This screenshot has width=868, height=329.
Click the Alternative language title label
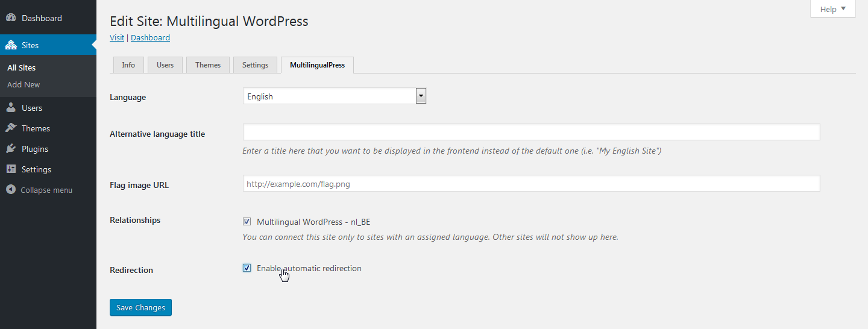pyautogui.click(x=157, y=134)
